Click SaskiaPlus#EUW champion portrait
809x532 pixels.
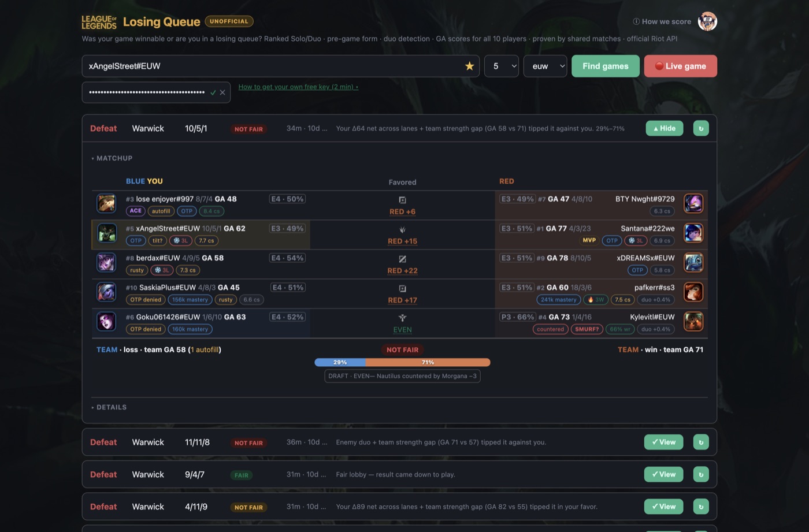coord(106,292)
